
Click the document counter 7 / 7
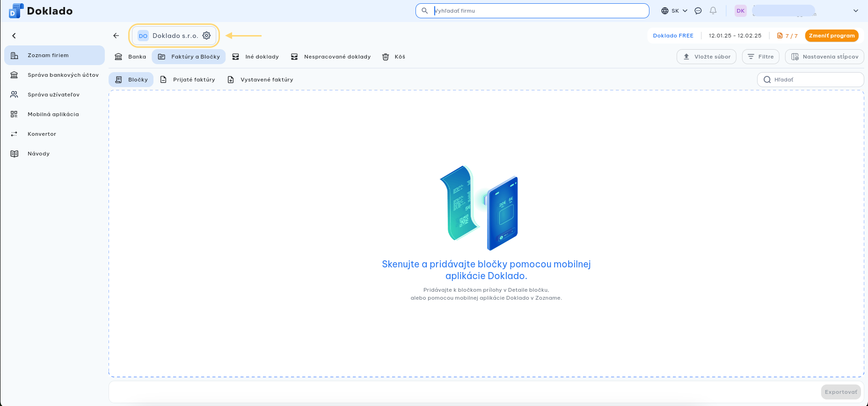788,36
